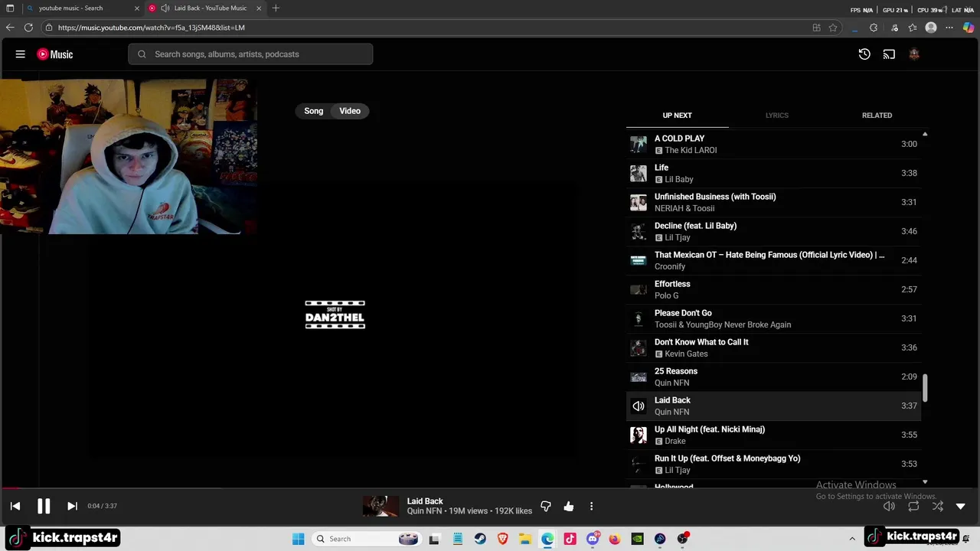
Task: Click the Quin NFN artist link in player bar
Action: click(x=424, y=511)
